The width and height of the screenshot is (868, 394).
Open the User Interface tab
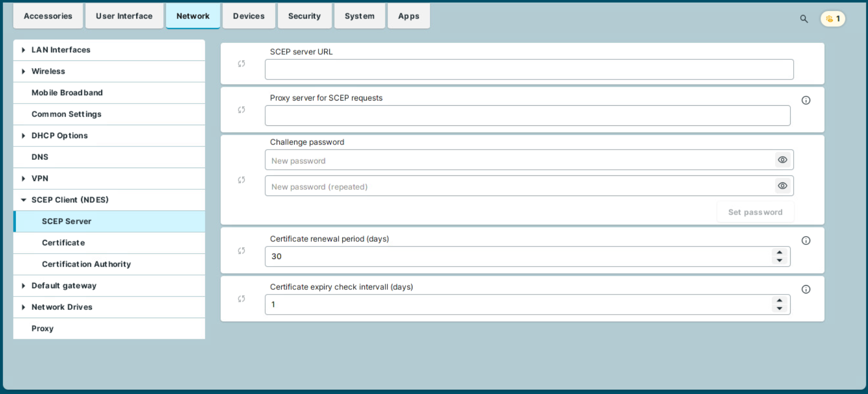coord(124,16)
